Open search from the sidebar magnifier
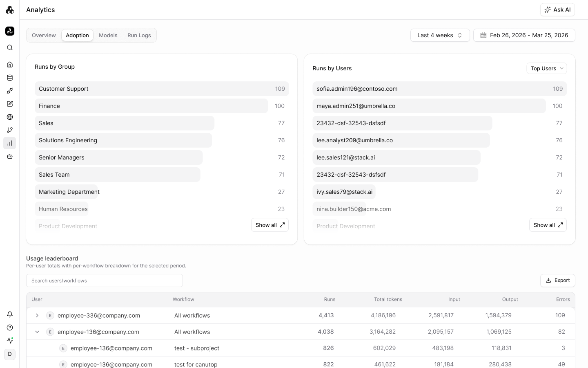 click(x=10, y=47)
